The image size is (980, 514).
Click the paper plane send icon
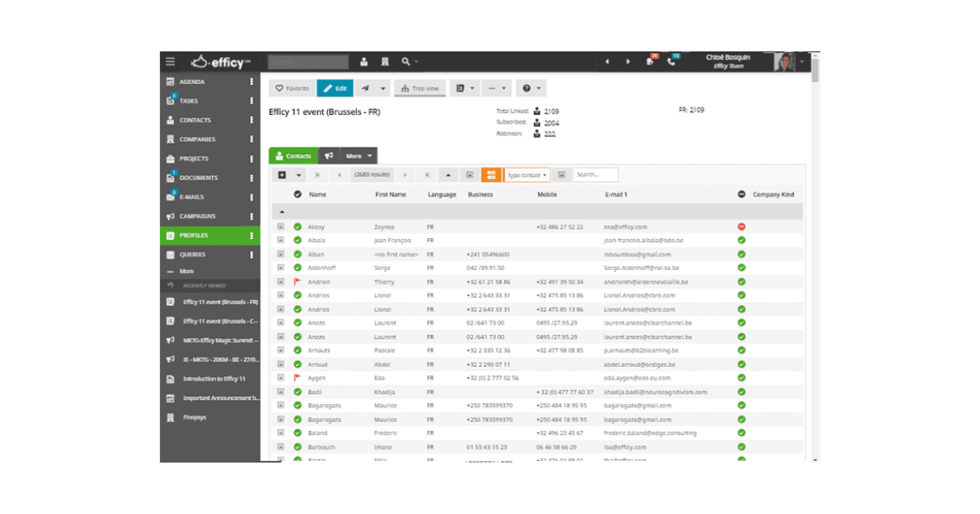tap(365, 88)
